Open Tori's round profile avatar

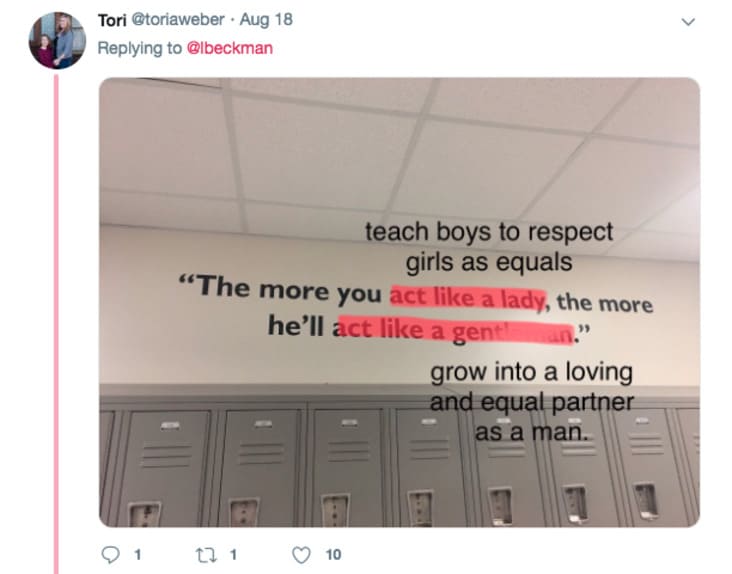(x=57, y=41)
